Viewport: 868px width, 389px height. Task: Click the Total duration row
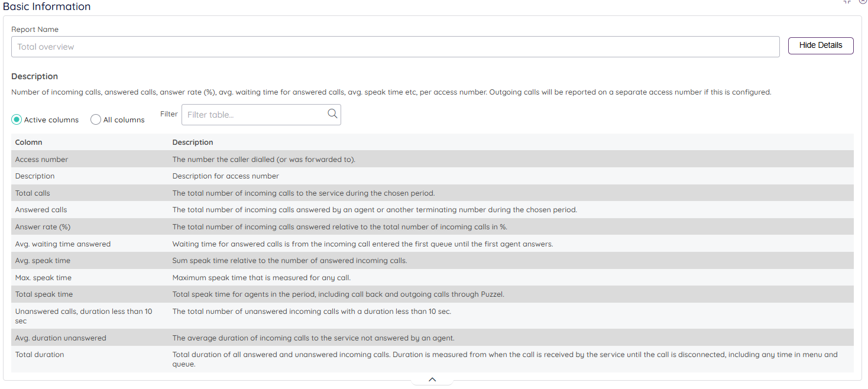coord(40,355)
